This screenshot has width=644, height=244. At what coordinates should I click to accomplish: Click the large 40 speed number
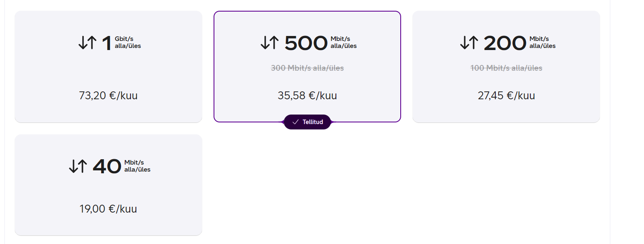pos(107,166)
